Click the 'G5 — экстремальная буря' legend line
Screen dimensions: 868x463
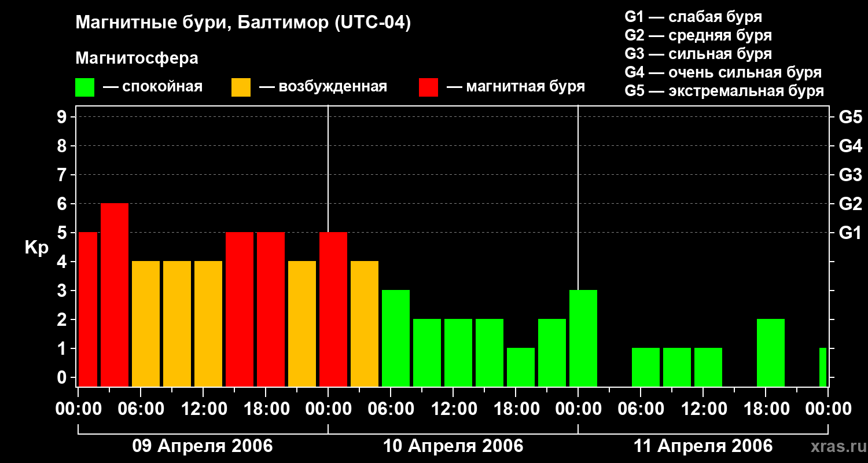724,91
